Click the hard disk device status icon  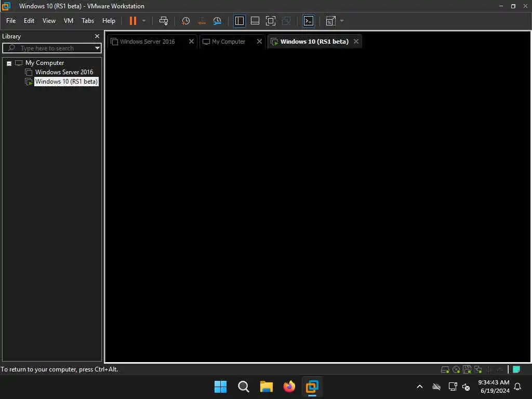445,369
